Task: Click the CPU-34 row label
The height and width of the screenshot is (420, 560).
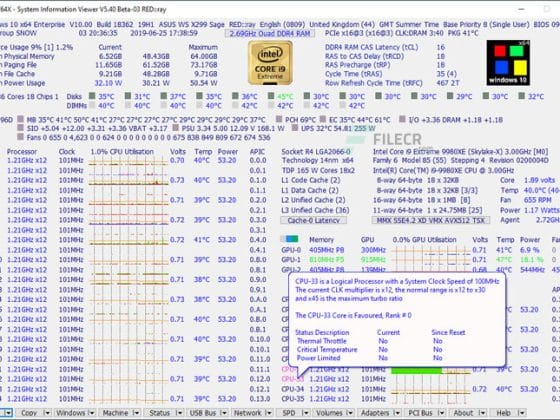Action: click(x=293, y=389)
